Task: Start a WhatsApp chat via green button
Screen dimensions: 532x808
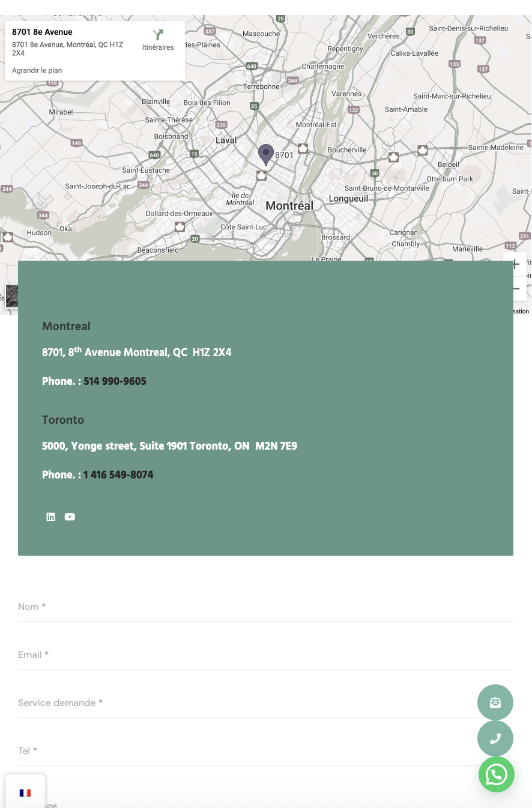Action: click(496, 774)
